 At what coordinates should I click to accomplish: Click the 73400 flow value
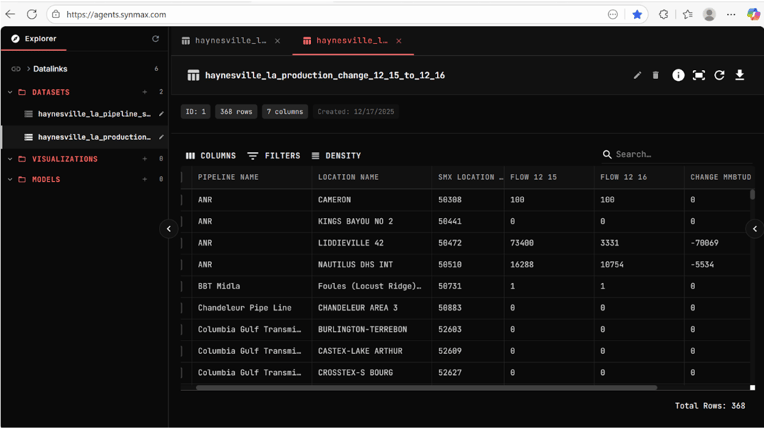(522, 243)
